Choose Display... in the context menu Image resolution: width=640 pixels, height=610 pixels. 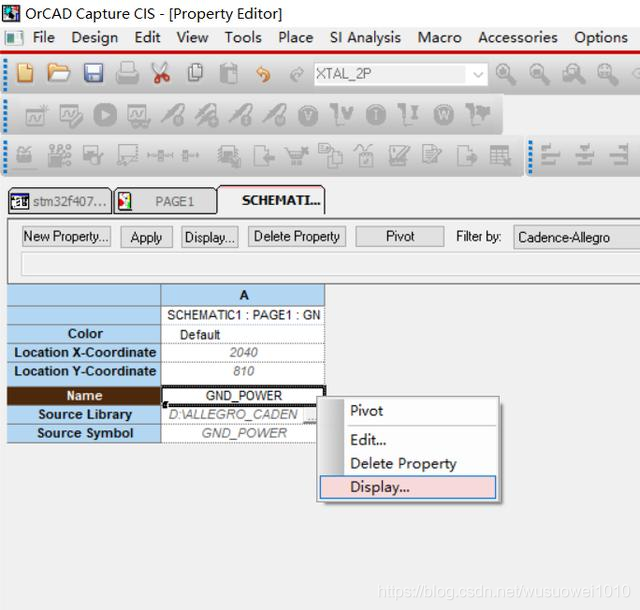(408, 487)
